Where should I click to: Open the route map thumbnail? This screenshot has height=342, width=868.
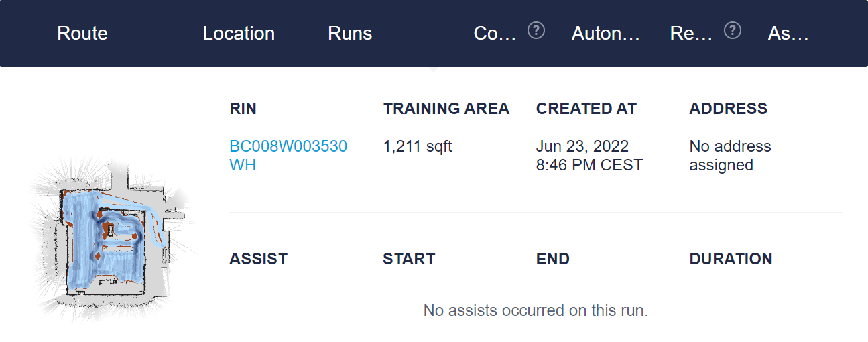110,239
